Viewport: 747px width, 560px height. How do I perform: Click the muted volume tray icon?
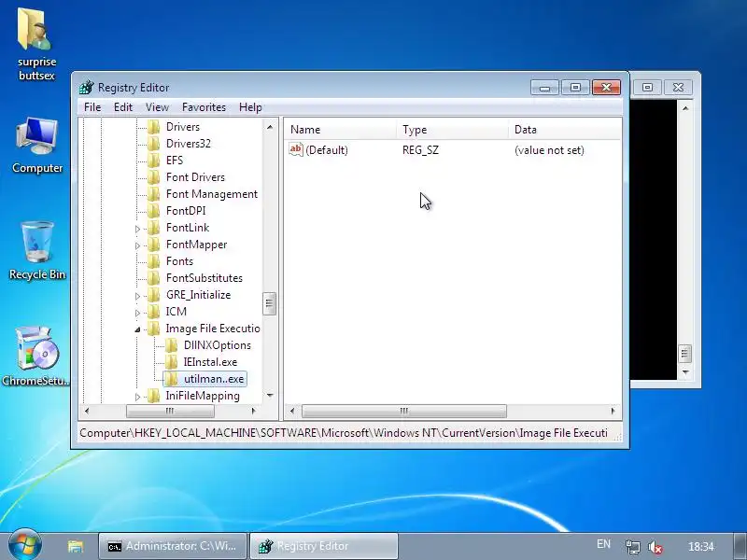click(655, 547)
